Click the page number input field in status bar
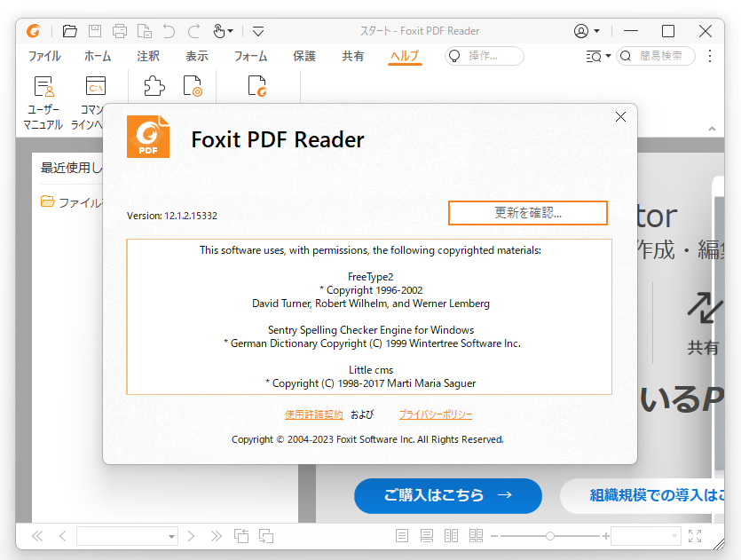The image size is (741, 560). click(124, 536)
